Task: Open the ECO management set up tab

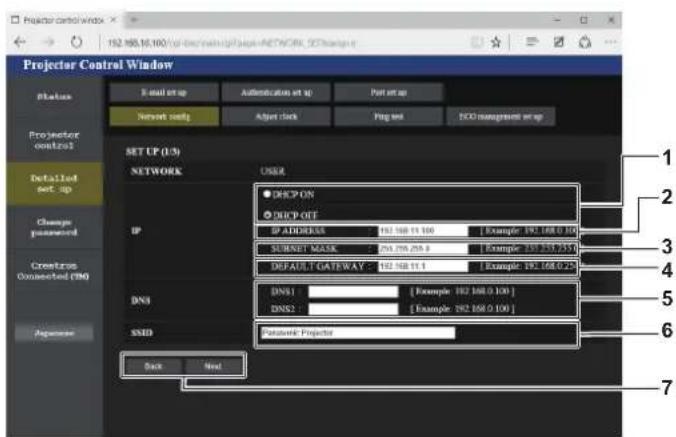Action: [501, 116]
